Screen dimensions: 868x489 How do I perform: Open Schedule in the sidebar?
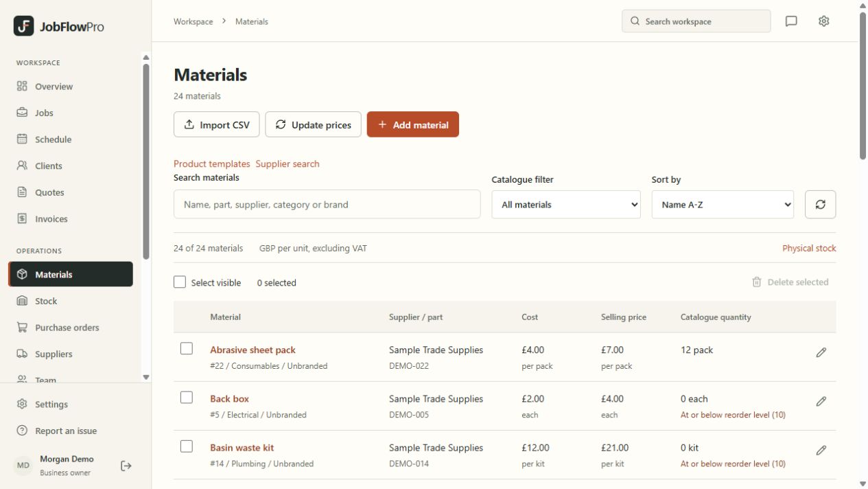(71, 139)
